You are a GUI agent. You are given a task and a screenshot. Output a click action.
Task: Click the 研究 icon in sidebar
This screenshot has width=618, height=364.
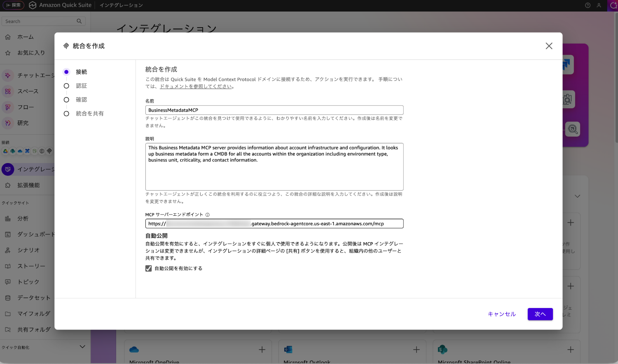[x=8, y=123]
